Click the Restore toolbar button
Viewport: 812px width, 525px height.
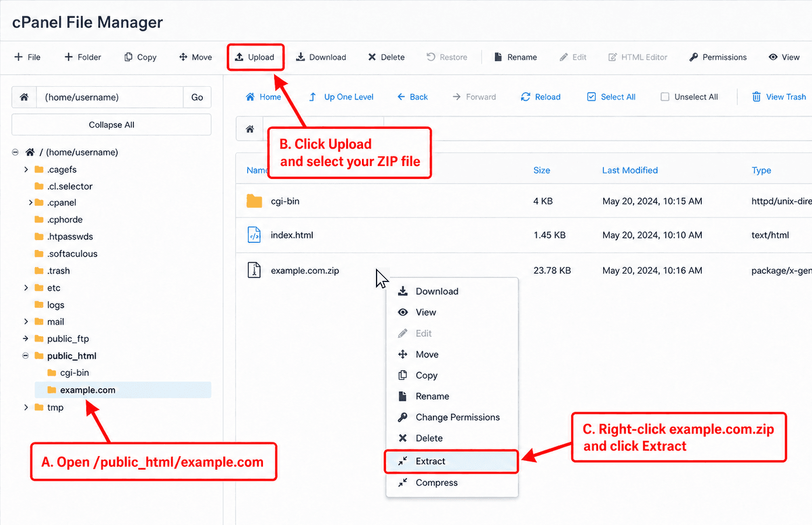coord(447,57)
